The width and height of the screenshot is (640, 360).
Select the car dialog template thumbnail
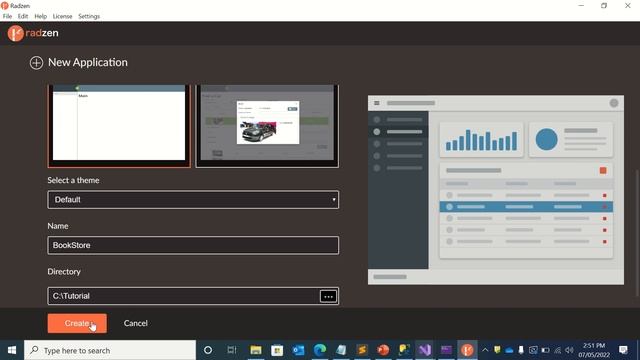tap(267, 126)
